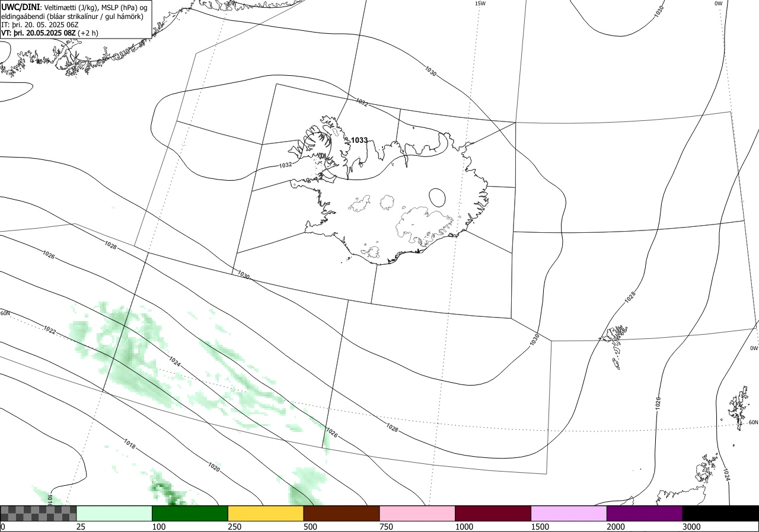Click the UWC/DINI title text
The height and width of the screenshot is (532, 759).
click(x=20, y=7)
